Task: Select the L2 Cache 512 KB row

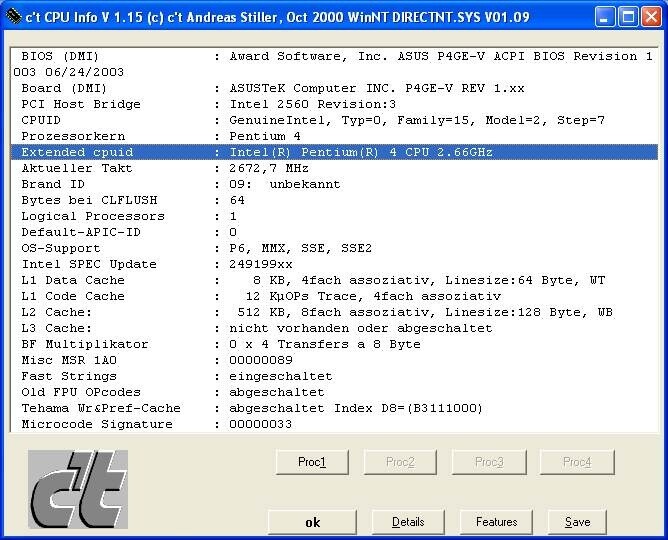Action: point(334,312)
